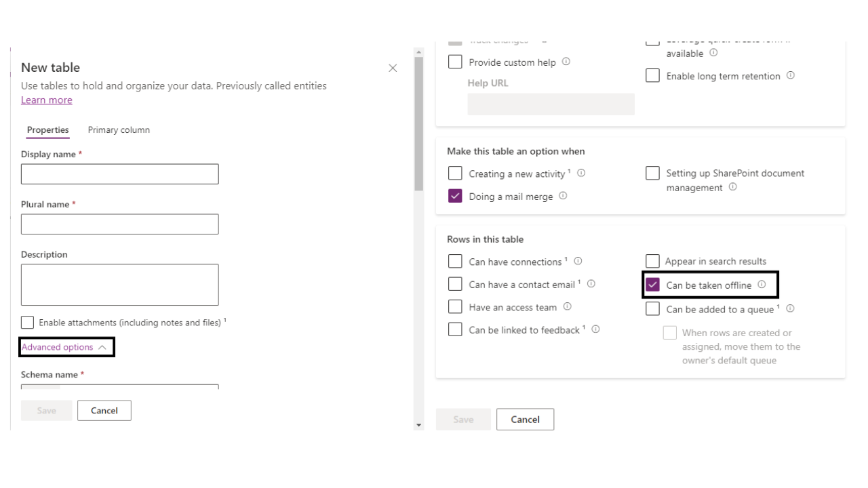868x488 pixels.
Task: Check Appear in search results
Action: pyautogui.click(x=652, y=262)
